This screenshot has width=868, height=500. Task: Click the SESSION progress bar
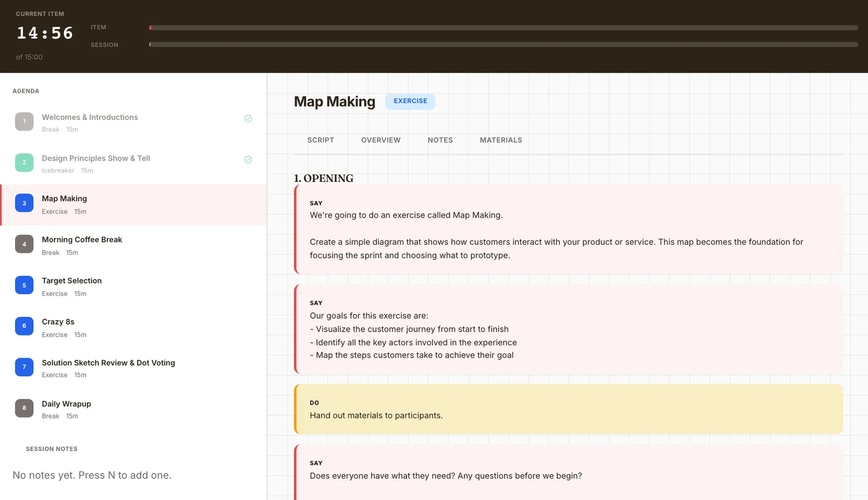click(503, 45)
